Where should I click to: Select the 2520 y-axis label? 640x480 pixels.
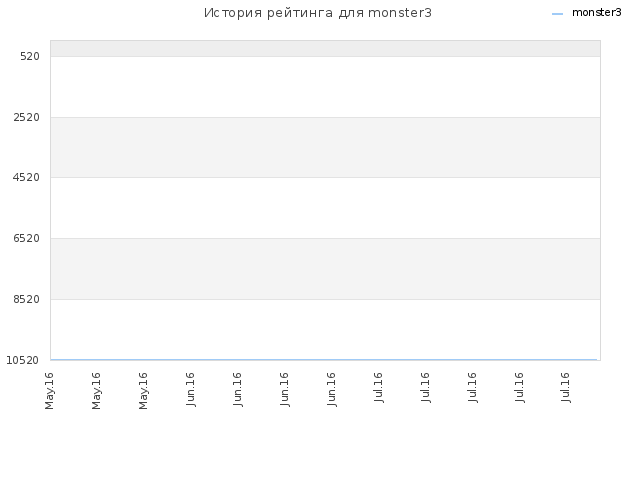point(27,118)
